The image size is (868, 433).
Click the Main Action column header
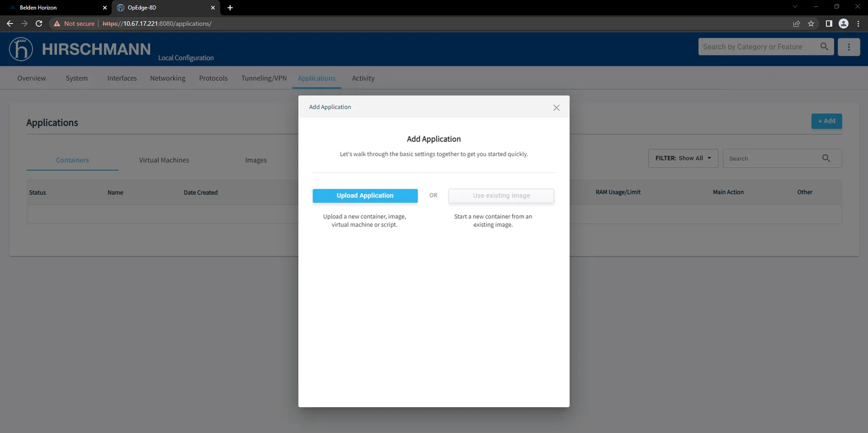(x=728, y=192)
